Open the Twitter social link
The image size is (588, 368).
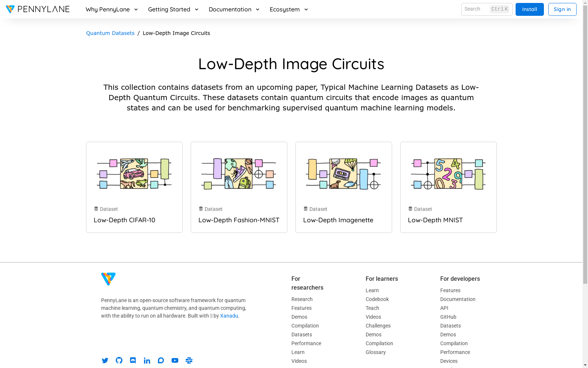point(105,361)
